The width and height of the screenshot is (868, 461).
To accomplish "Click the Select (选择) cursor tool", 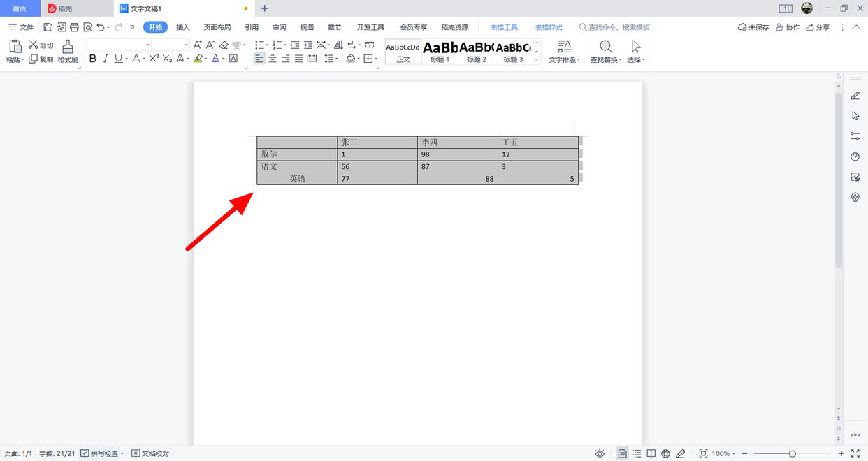I will point(635,52).
